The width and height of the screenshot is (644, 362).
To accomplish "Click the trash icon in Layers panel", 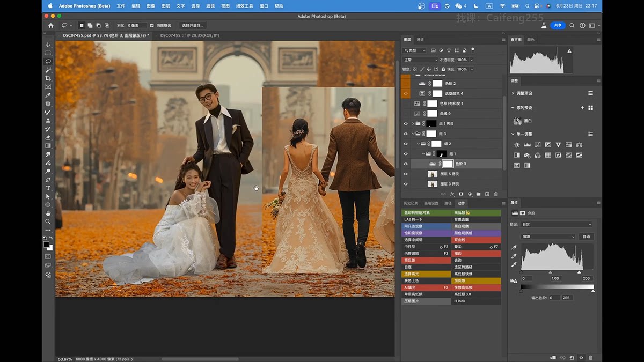I will point(496,194).
